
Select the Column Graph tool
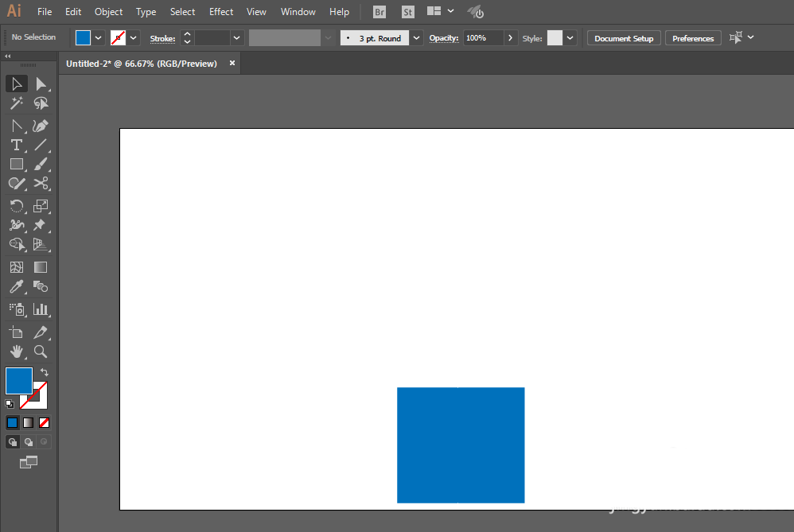coord(41,309)
